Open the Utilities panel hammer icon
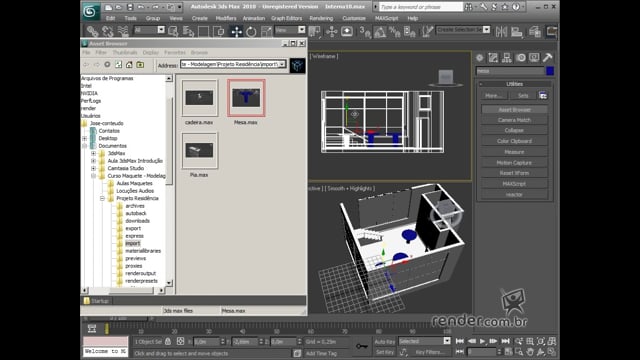640x360 pixels. [x=547, y=58]
